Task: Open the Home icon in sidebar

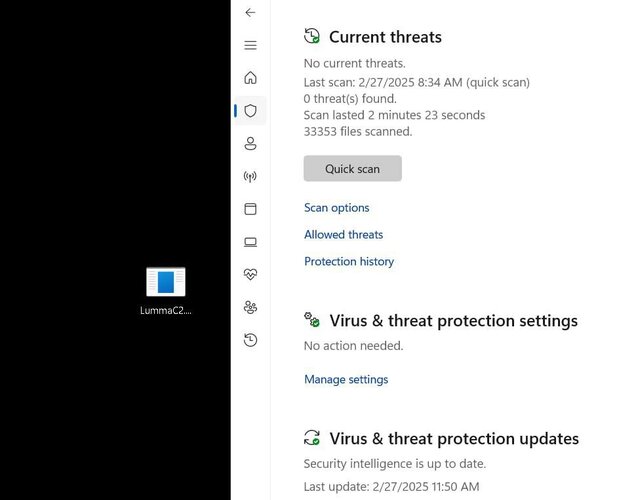Action: (250, 78)
